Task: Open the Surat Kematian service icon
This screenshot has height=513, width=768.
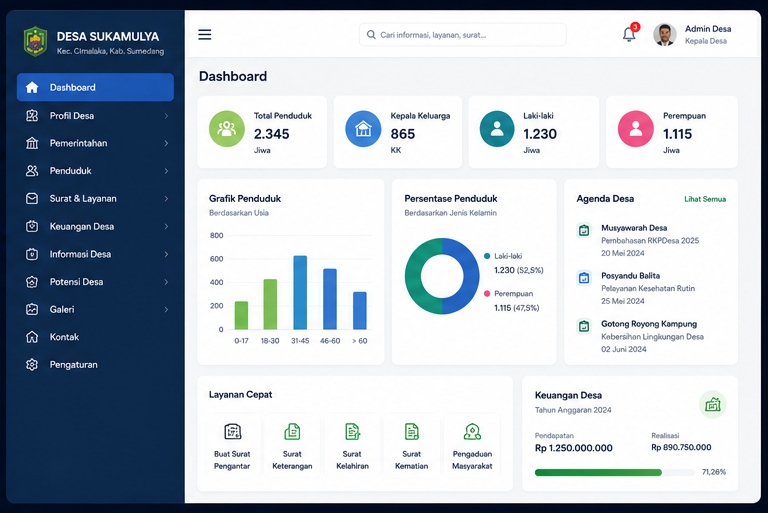Action: pyautogui.click(x=411, y=431)
